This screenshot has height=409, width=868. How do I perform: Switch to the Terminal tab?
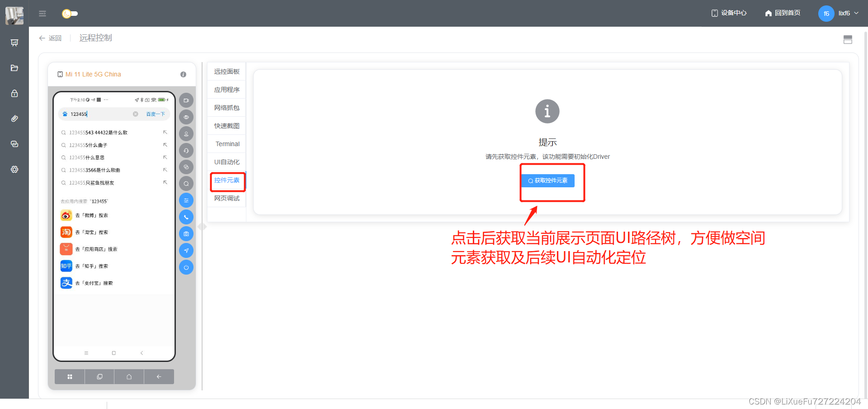227,144
